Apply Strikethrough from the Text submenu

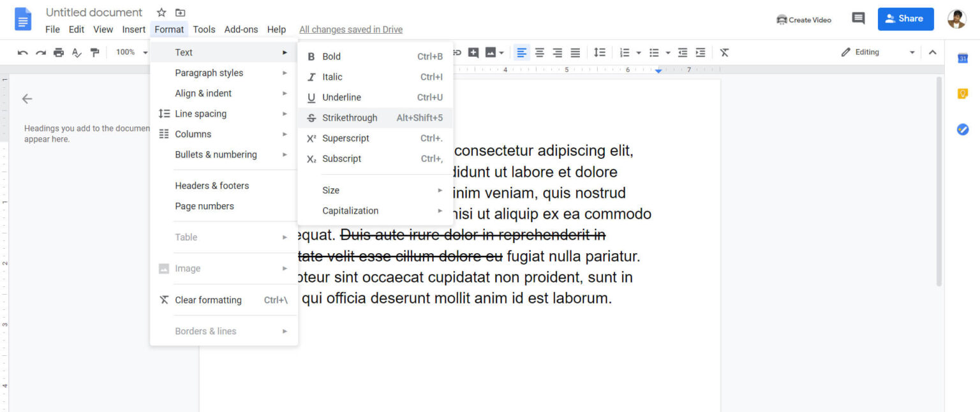coord(349,117)
